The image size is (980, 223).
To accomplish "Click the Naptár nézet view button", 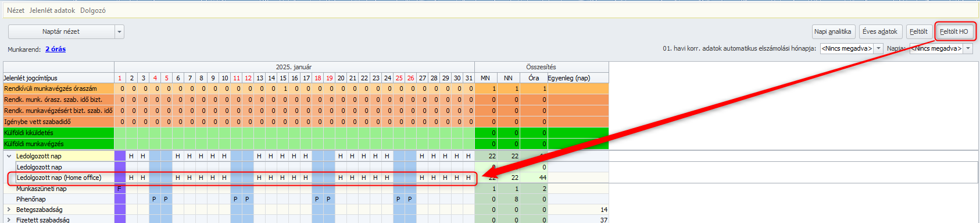I will [61, 31].
